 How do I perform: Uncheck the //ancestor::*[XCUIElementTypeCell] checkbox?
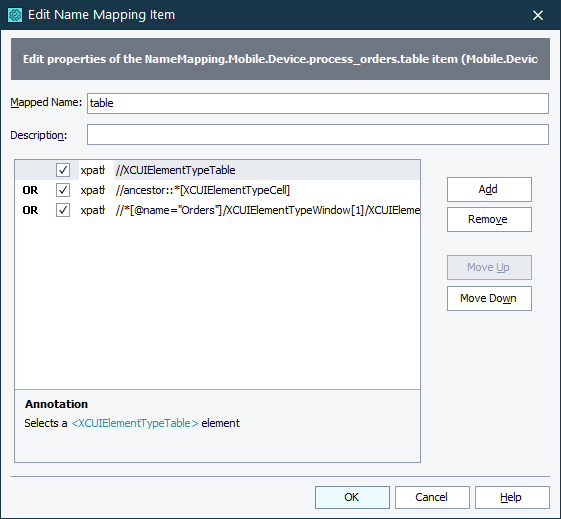63,190
